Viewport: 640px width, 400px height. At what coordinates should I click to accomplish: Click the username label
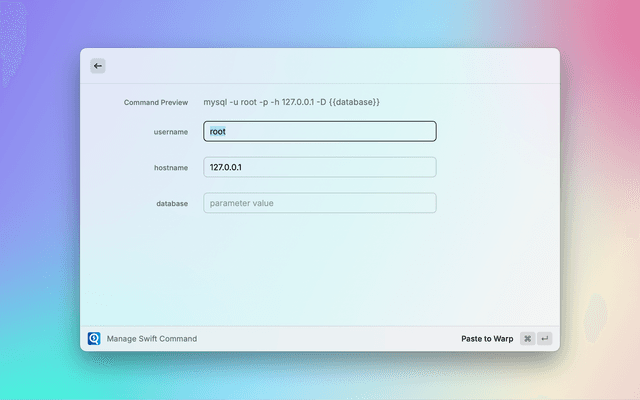click(x=171, y=132)
